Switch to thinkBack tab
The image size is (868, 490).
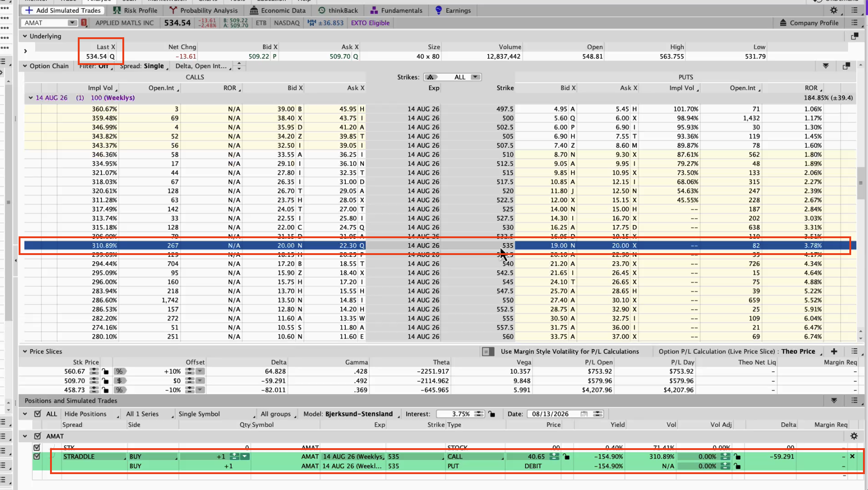[338, 10]
